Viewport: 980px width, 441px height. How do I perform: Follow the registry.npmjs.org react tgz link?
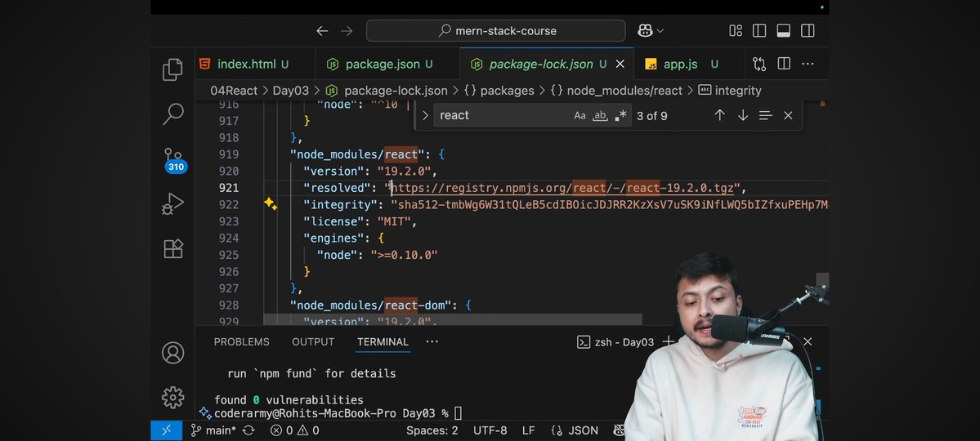click(x=562, y=188)
